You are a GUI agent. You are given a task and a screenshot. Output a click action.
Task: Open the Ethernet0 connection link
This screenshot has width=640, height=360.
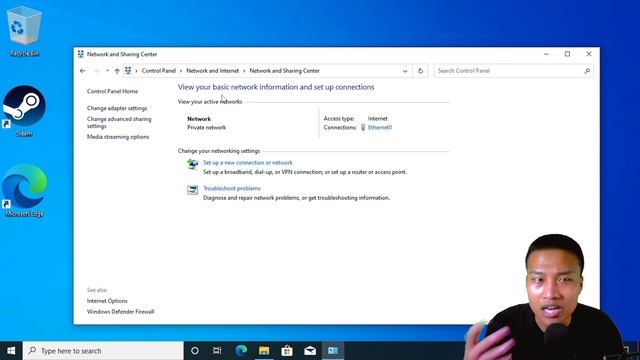point(380,127)
